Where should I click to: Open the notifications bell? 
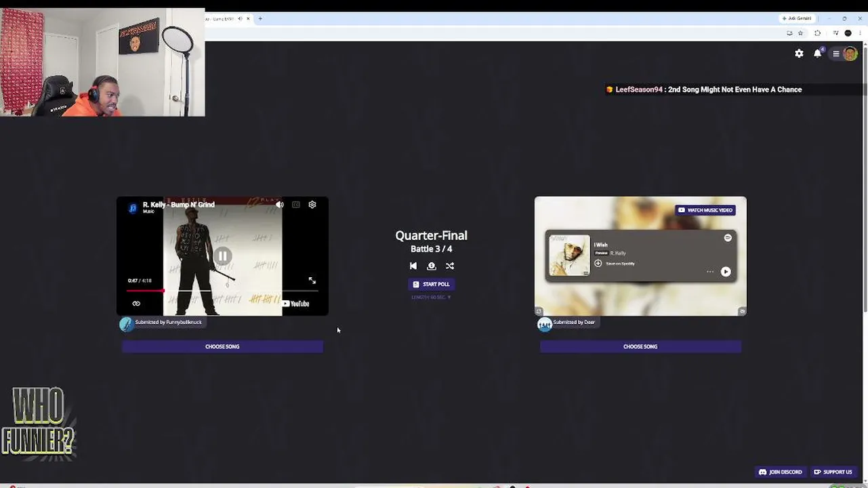(818, 54)
